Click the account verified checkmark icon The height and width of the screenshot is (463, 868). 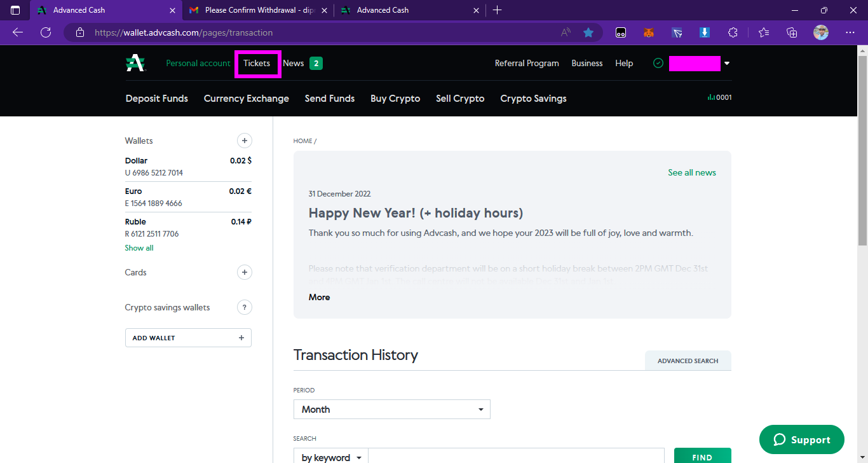point(658,63)
